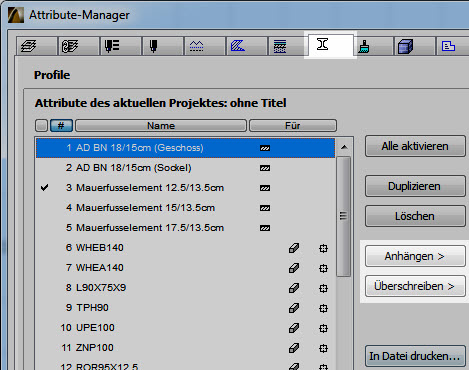Sort by the Für column header
Viewport: 469px width, 370px height.
[293, 126]
